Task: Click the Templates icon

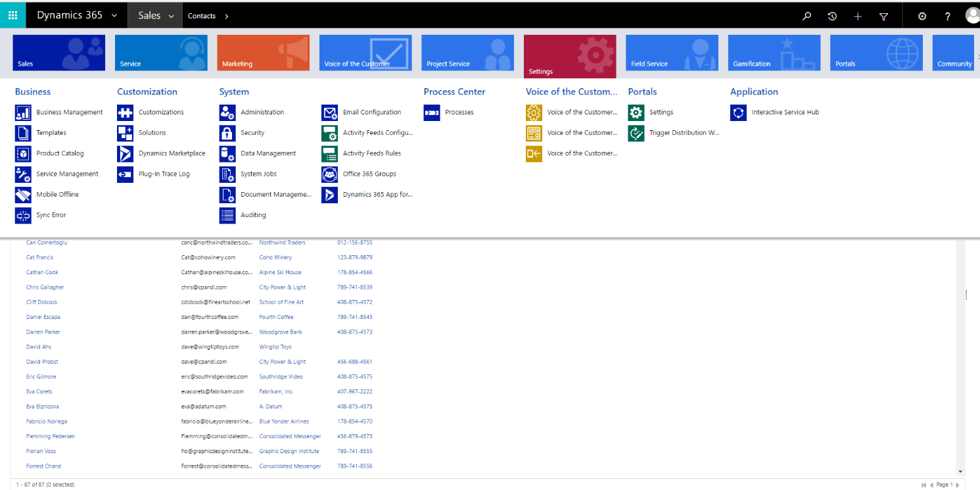Action: (x=23, y=133)
